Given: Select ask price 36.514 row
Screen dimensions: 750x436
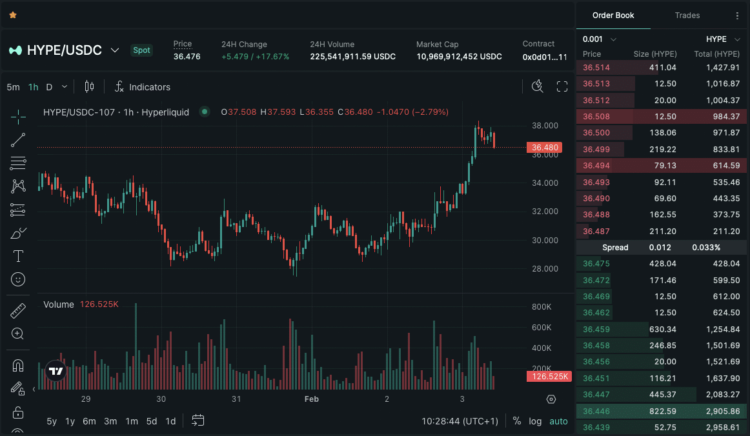Looking at the screenshot, I should coord(662,67).
